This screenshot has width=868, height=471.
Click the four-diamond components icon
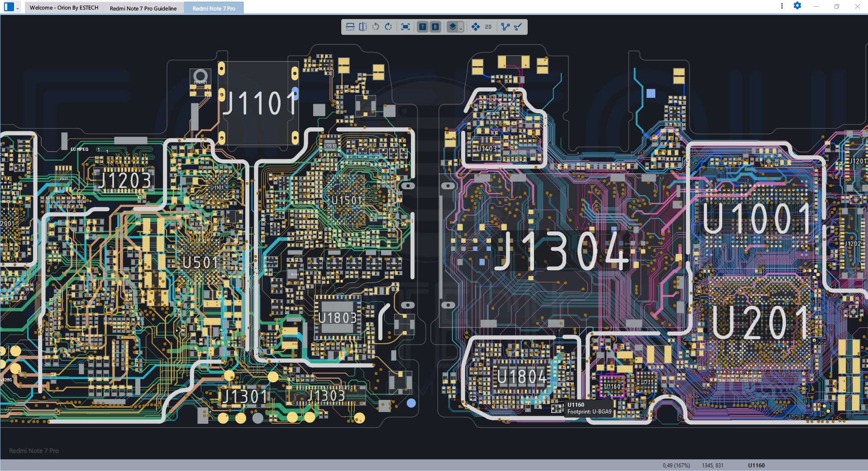(x=475, y=27)
